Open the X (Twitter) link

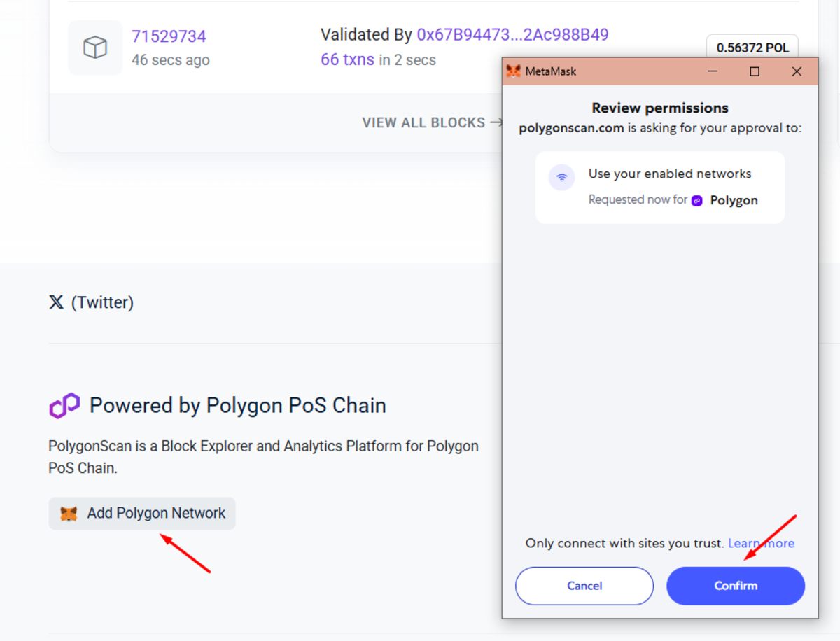91,302
